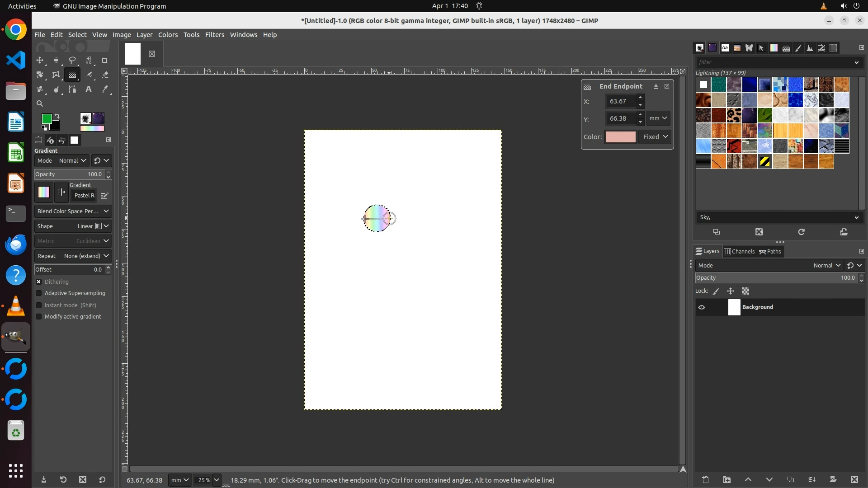Expand the Repeat dropdown
The width and height of the screenshot is (868, 488).
coord(73,256)
